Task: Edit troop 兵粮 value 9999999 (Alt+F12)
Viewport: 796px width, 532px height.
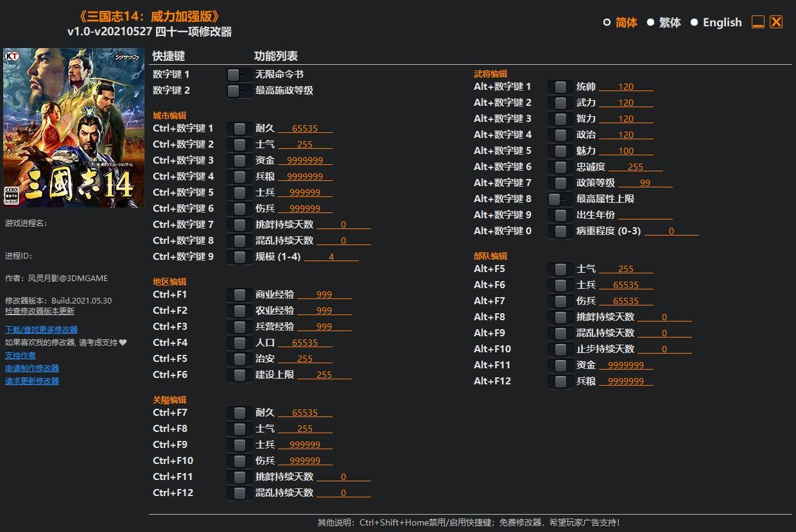Action: click(626, 381)
